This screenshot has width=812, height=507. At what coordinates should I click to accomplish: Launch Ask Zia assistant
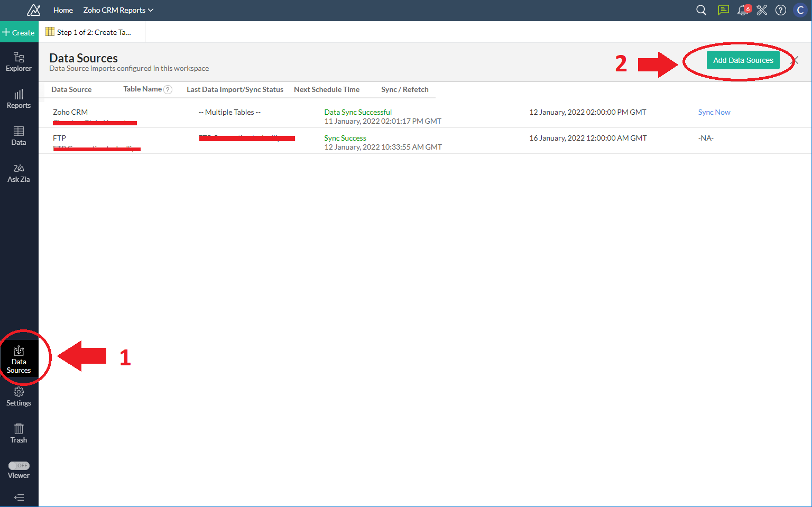coord(19,173)
